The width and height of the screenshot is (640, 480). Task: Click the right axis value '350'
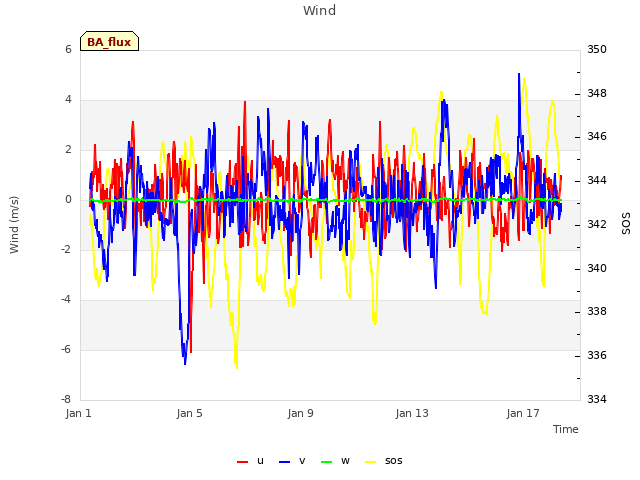pyautogui.click(x=597, y=49)
